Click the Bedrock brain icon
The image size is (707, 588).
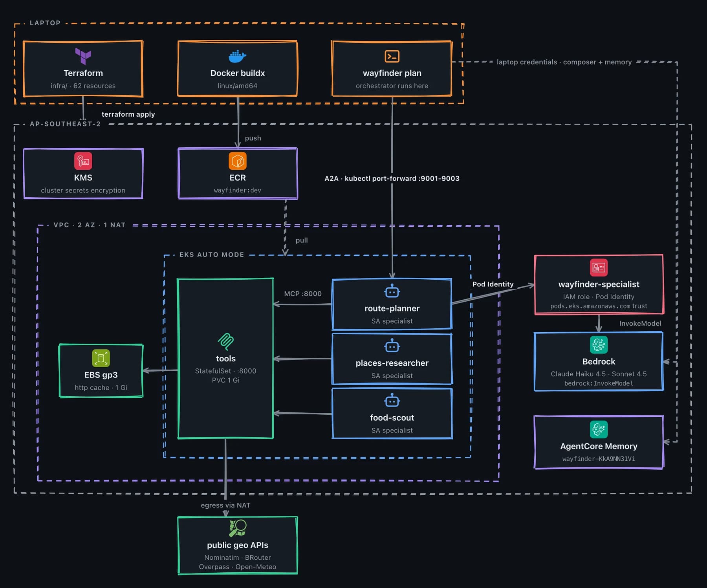coord(599,345)
